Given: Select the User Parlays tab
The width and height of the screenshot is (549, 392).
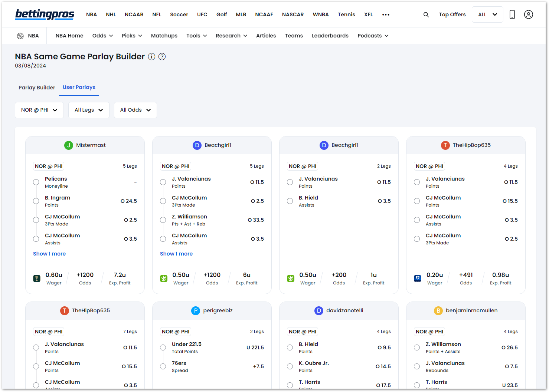Looking at the screenshot, I should tap(79, 88).
